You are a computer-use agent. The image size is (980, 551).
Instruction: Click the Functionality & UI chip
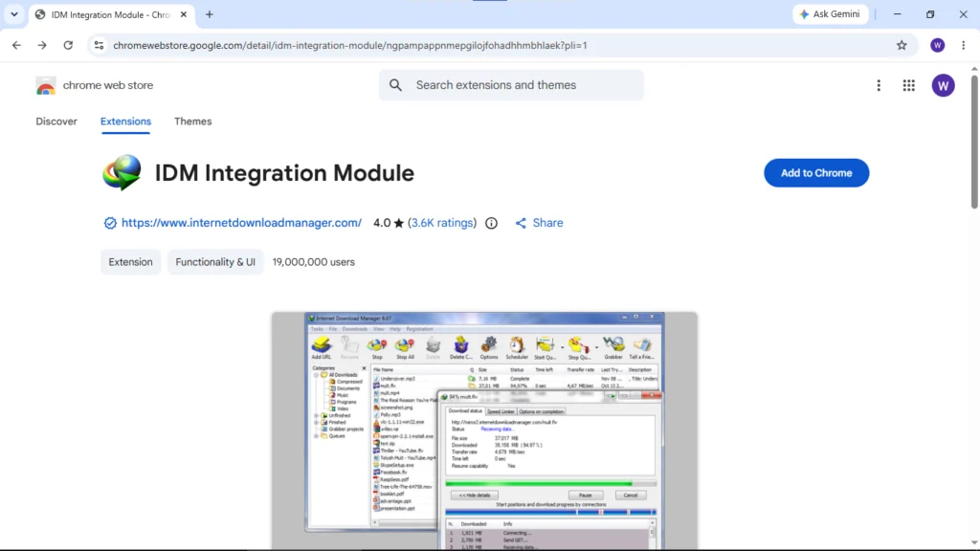(x=215, y=262)
